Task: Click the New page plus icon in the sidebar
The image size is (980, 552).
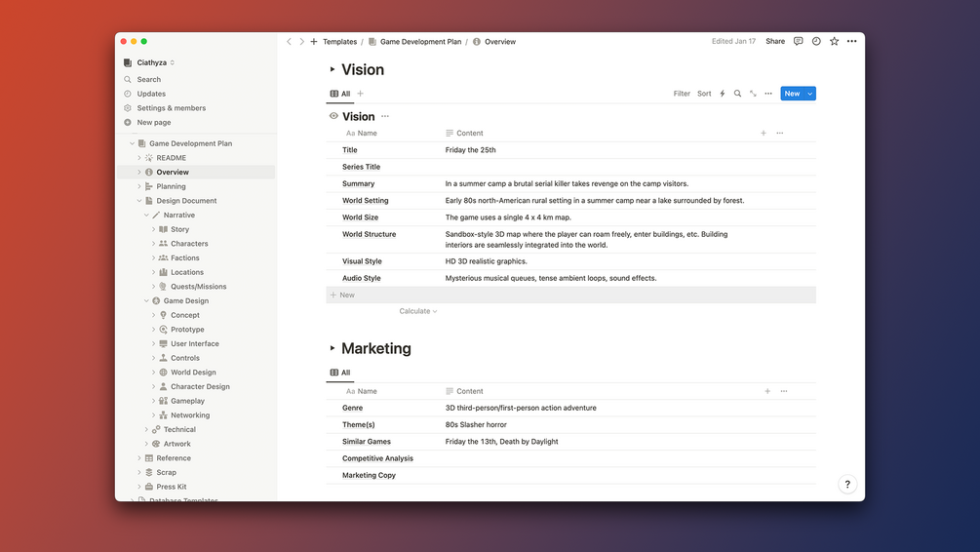Action: 128,123
